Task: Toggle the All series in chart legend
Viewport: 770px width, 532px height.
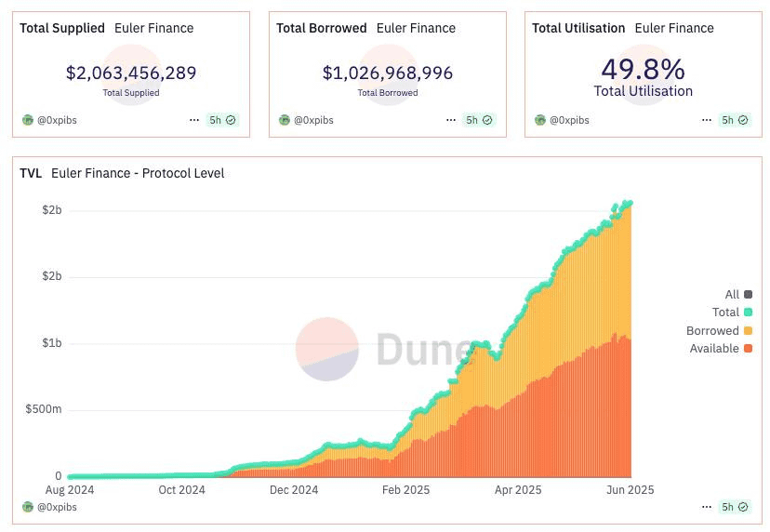Action: [x=738, y=294]
